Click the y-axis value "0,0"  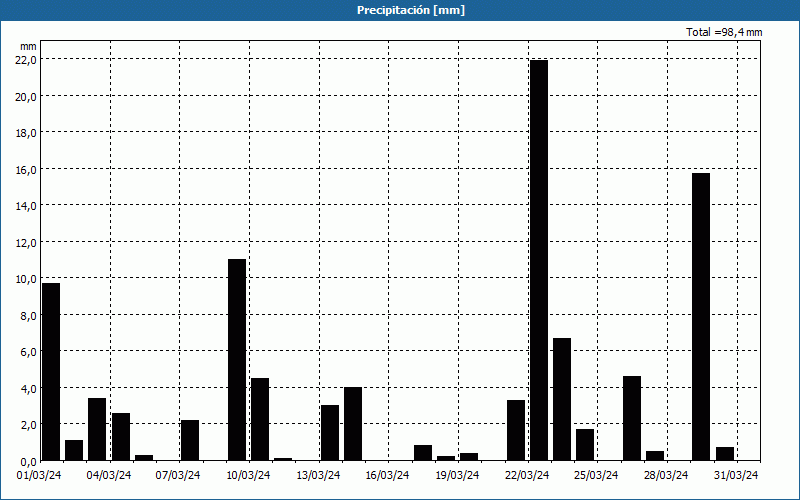tap(29, 461)
